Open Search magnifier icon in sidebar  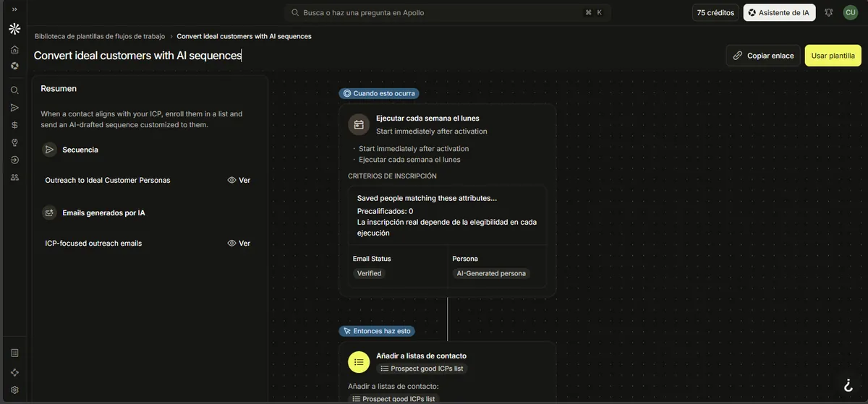pos(14,90)
